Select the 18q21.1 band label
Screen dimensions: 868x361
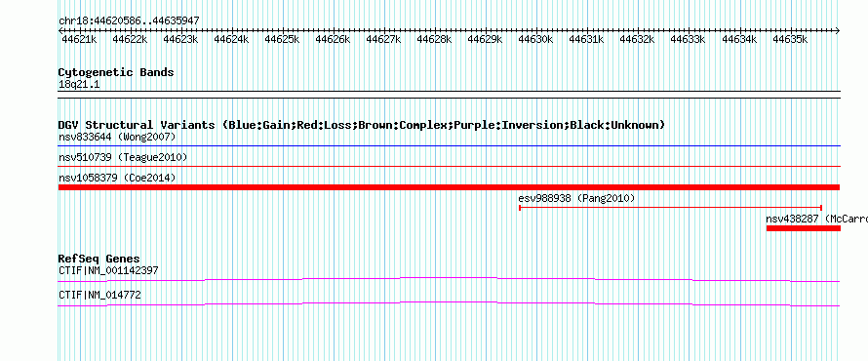coord(79,85)
